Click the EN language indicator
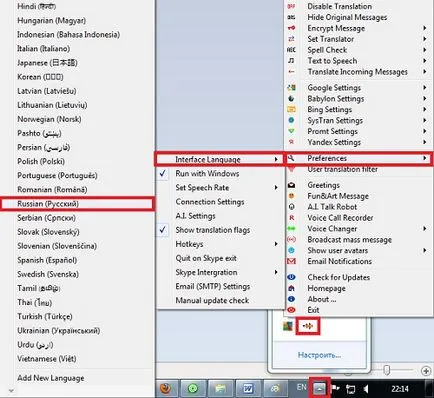434x398 pixels. click(301, 387)
